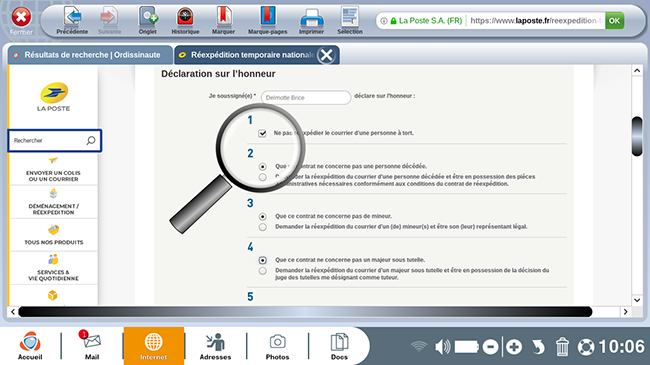650x365 pixels.
Task: Bookmark page with Marquer icon
Action: pyautogui.click(x=223, y=17)
